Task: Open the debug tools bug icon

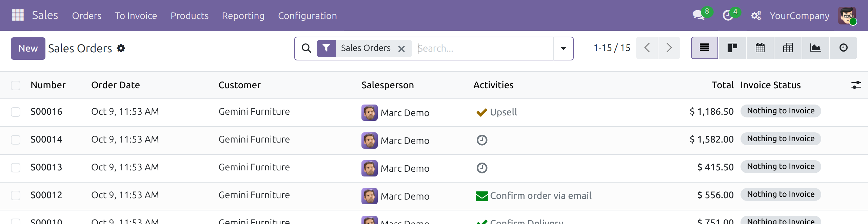Action: point(756,16)
